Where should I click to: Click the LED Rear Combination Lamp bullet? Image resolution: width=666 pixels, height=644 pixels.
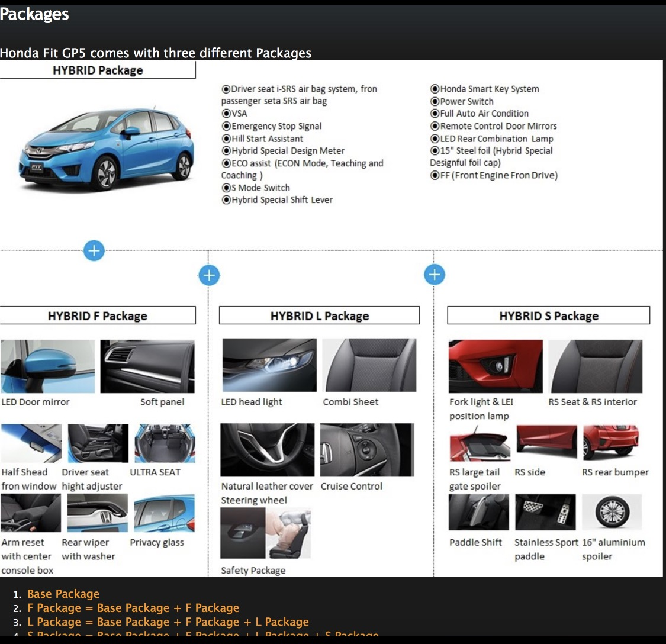point(492,139)
